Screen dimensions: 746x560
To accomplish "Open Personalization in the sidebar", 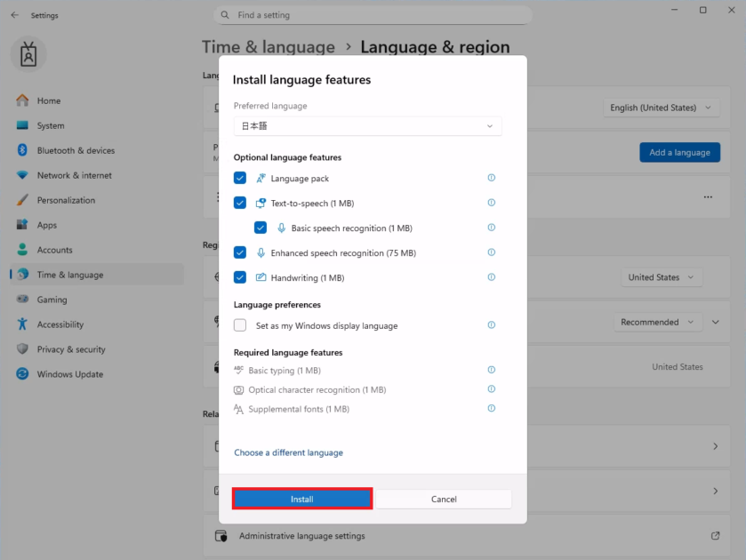I will [97, 200].
